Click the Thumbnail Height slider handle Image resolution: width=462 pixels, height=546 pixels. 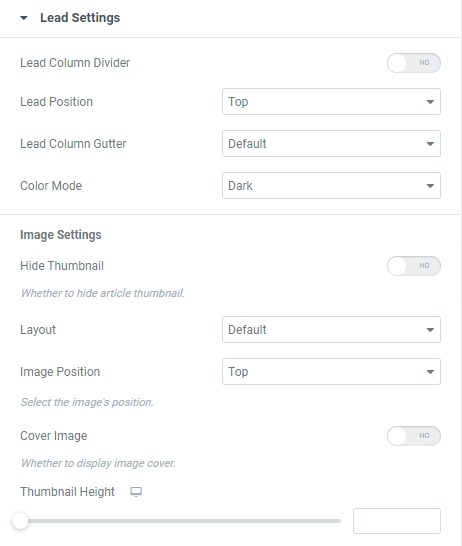pyautogui.click(x=20, y=521)
